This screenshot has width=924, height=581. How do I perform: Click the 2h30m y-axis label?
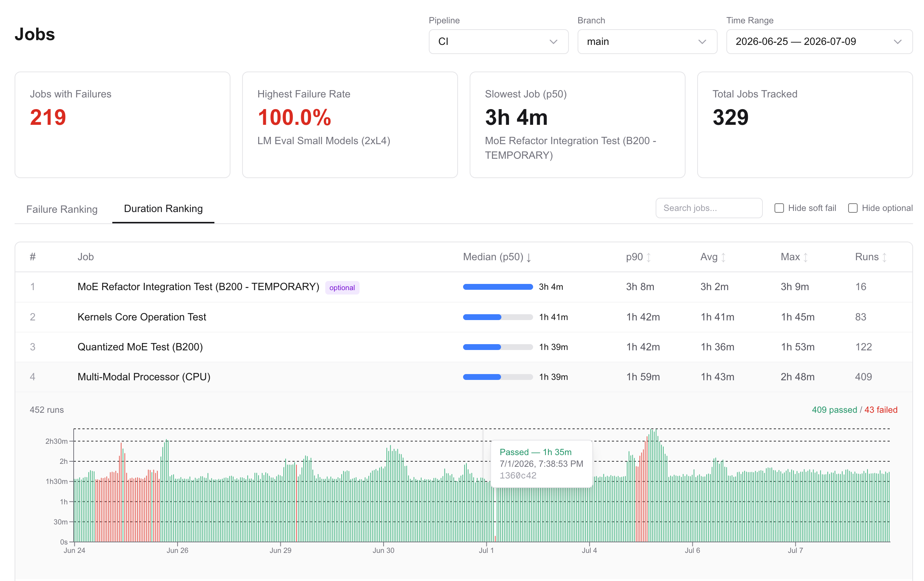click(57, 441)
